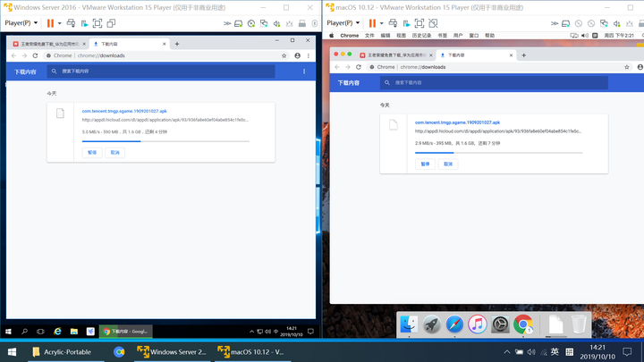Open Acrylic-Portable folder in host taskbar

(61, 352)
